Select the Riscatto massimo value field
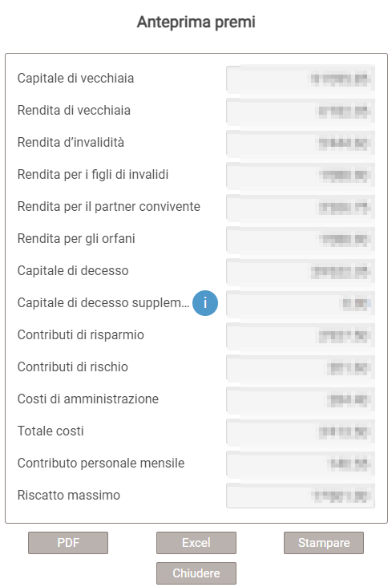The image size is (392, 587). coord(301,496)
